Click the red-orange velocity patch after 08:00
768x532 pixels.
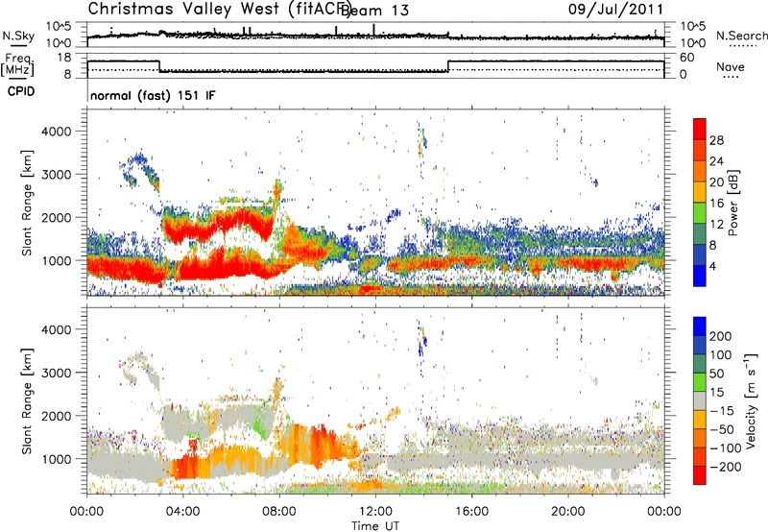click(x=319, y=445)
